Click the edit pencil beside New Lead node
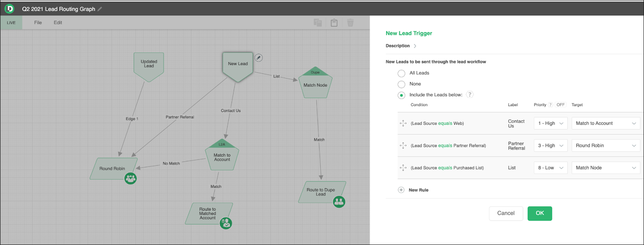The height and width of the screenshot is (245, 644). (258, 58)
